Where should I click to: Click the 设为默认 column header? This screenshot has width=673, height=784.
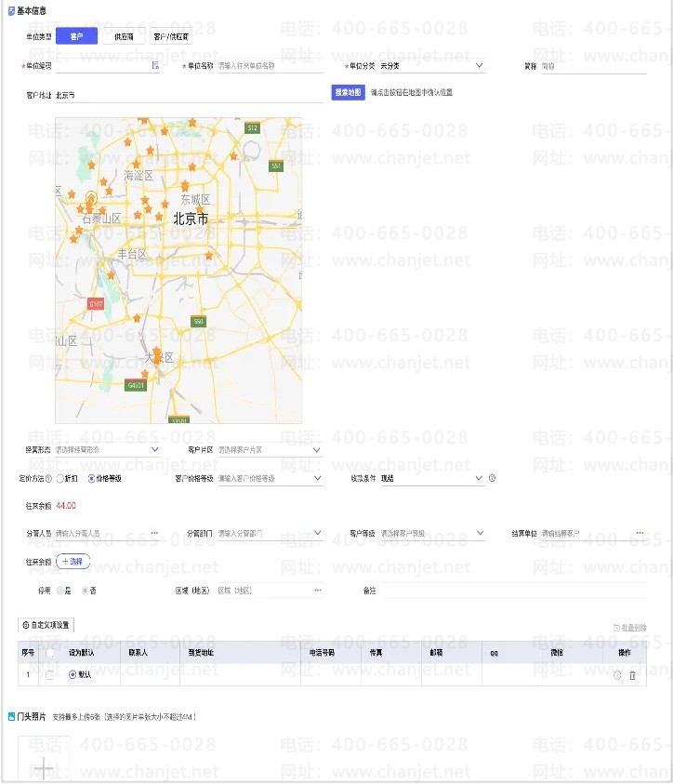[81, 653]
